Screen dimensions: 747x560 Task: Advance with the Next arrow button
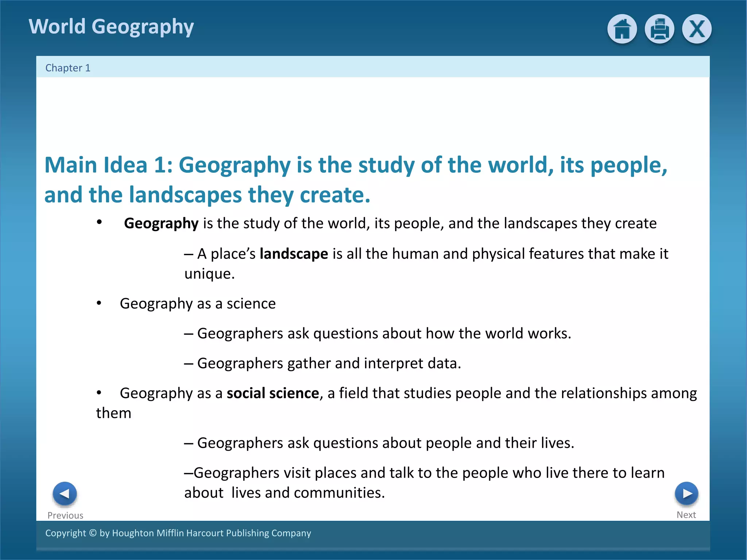(x=686, y=493)
